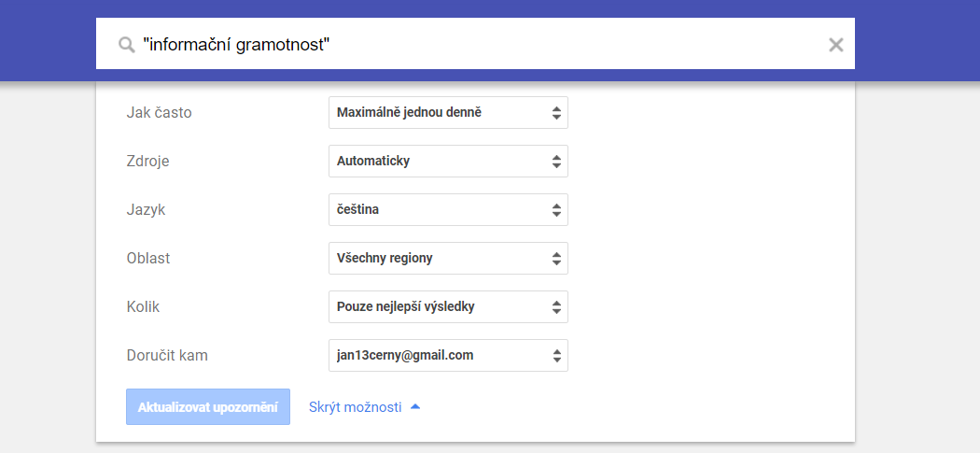Viewport: 980px width, 453px height.
Task: Open the čeština language dropdown
Action: tap(448, 210)
